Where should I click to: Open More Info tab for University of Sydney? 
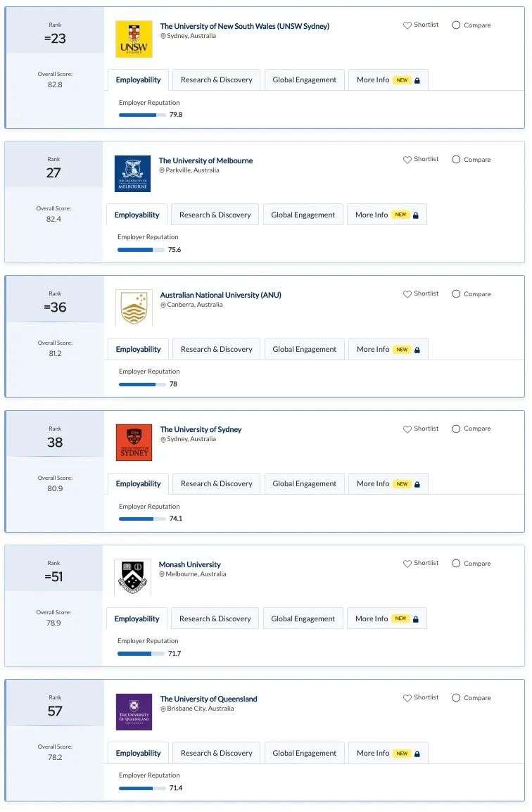388,483
